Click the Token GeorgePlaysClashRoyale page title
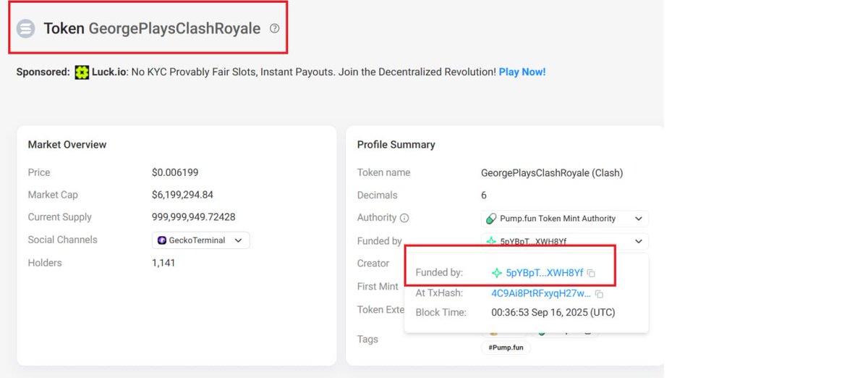Viewport: 868px width, 378px height. point(152,29)
